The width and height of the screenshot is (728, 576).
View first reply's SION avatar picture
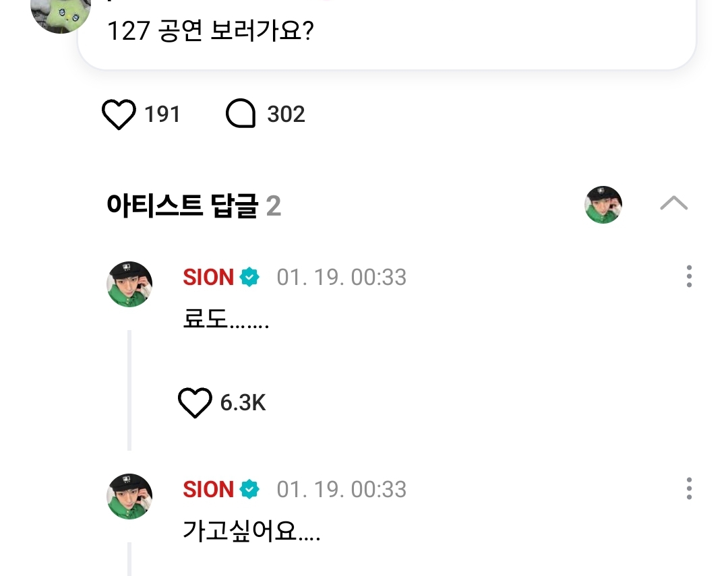tap(129, 284)
